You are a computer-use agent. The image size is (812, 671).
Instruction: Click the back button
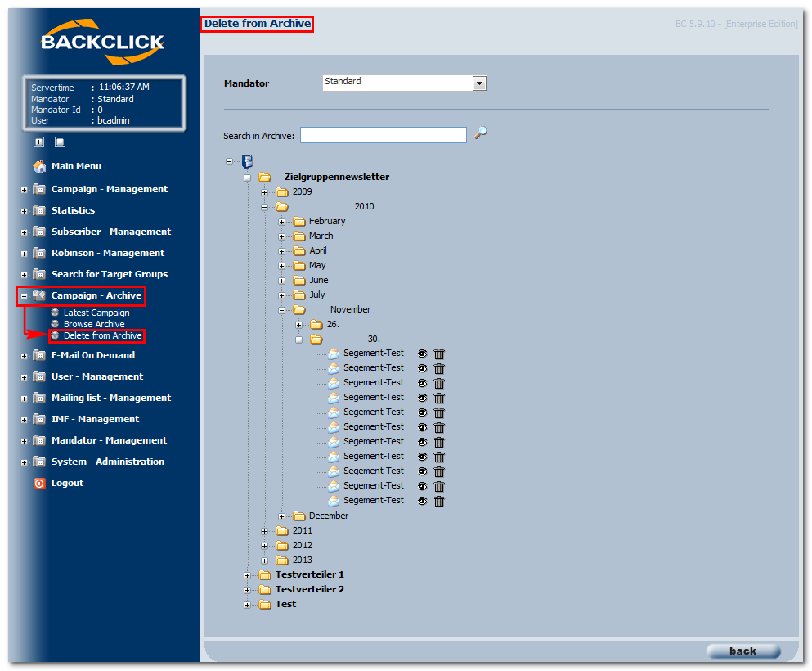click(743, 651)
